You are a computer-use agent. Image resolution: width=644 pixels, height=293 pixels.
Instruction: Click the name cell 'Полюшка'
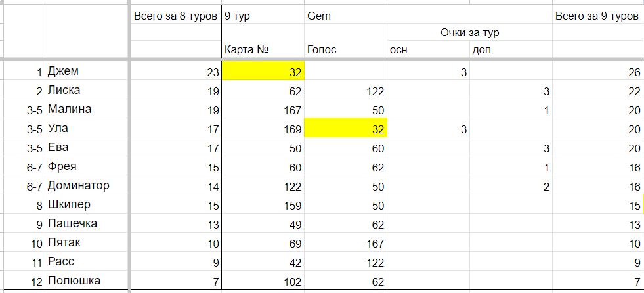[87, 281]
